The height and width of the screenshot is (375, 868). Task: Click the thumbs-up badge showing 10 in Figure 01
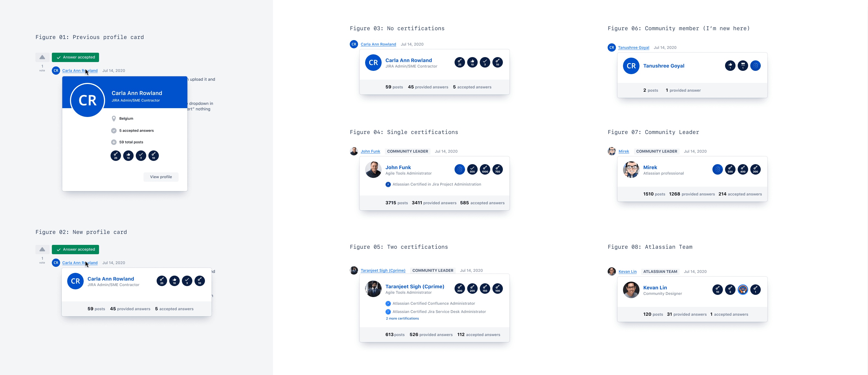pos(128,155)
